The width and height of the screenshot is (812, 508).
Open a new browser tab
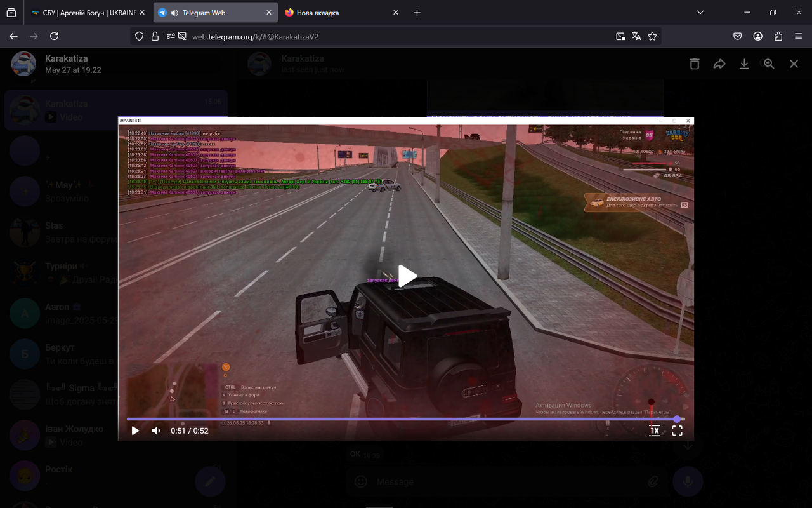pyautogui.click(x=417, y=13)
